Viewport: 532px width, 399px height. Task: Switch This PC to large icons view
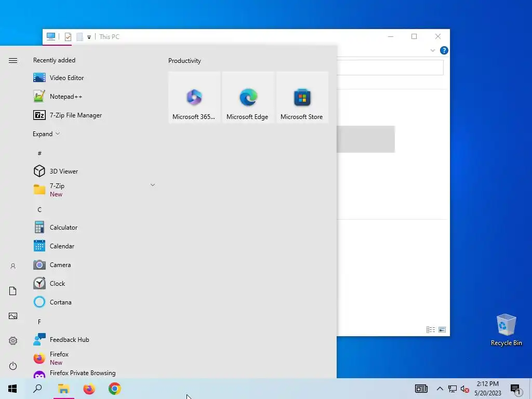coord(442,329)
